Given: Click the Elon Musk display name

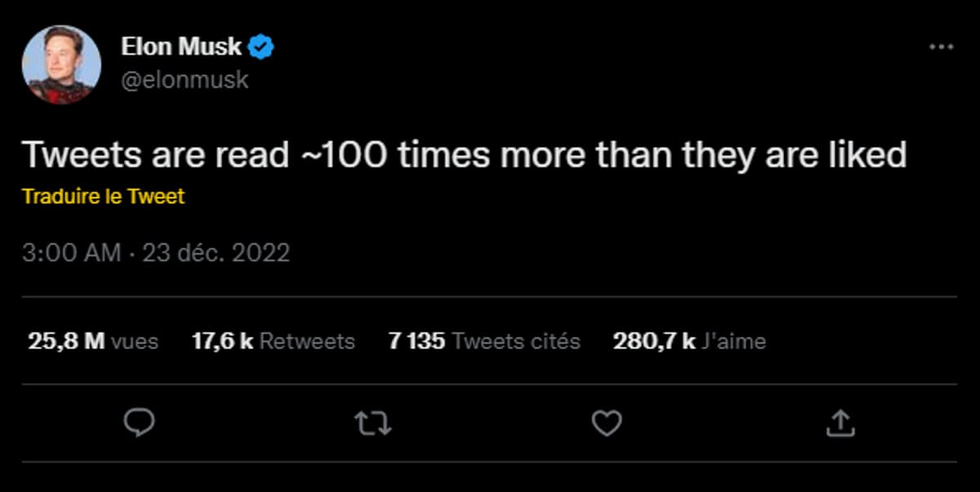Looking at the screenshot, I should click(x=181, y=47).
